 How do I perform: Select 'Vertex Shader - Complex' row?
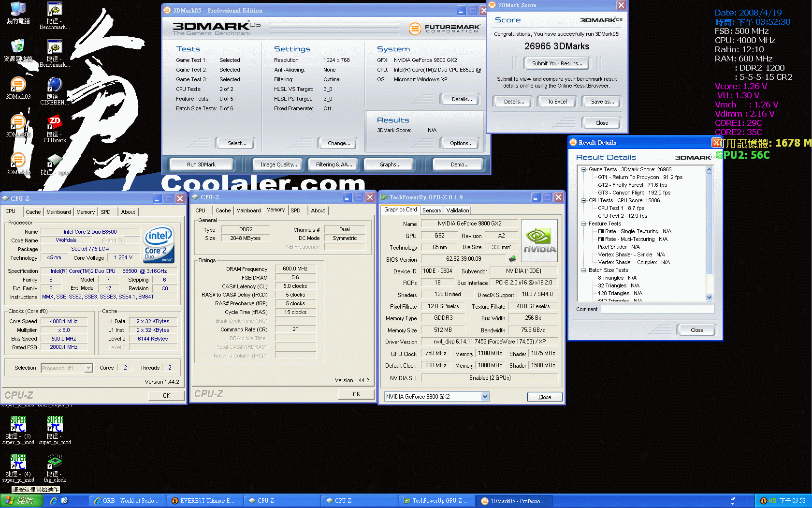[634, 262]
